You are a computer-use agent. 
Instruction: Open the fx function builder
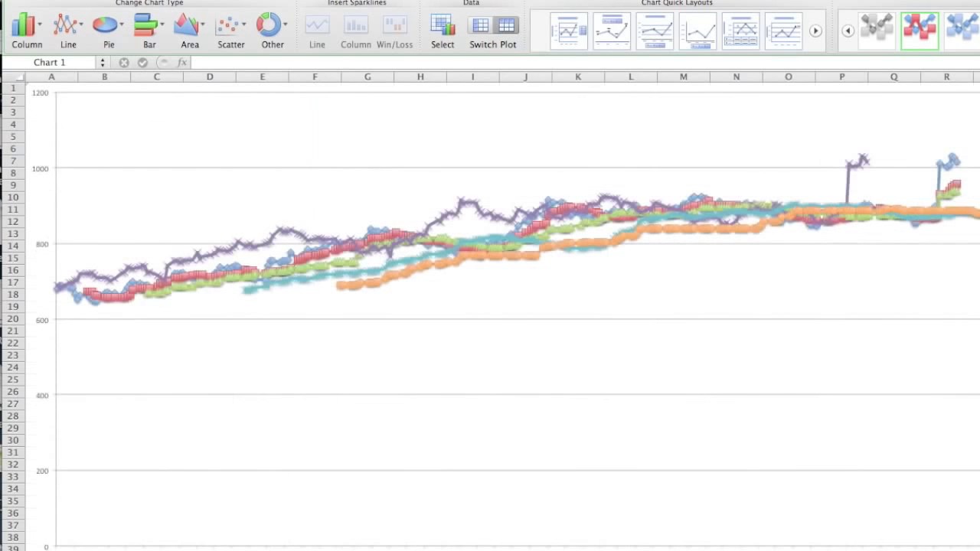point(182,63)
